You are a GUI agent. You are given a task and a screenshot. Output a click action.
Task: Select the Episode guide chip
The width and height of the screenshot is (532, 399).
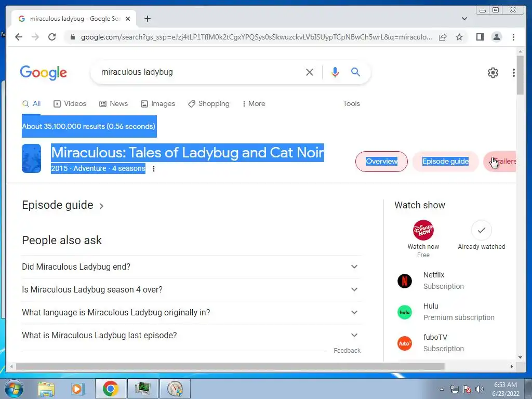tap(445, 162)
